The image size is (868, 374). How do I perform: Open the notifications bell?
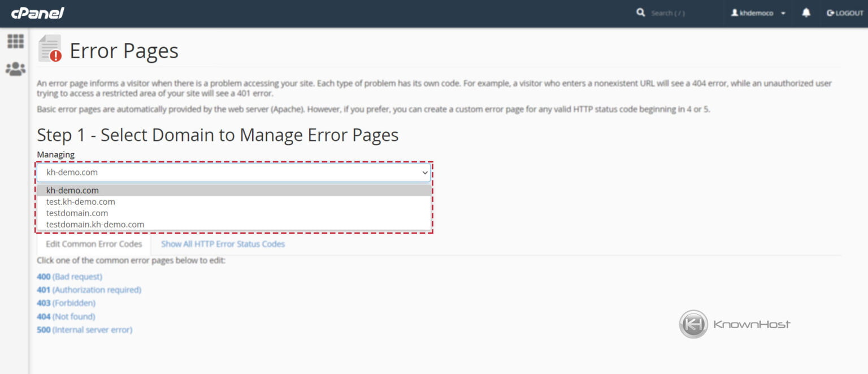(806, 12)
